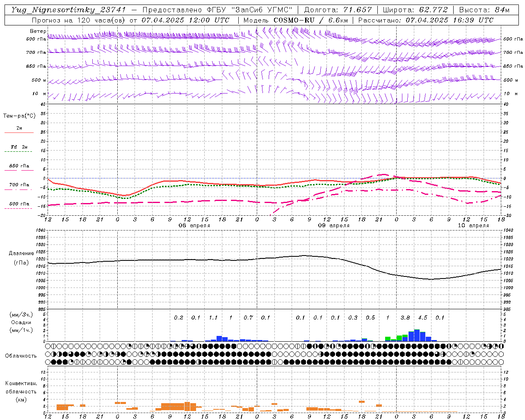This screenshot has height=420, width=525.
Task: Click the 0.5 three-hour precipitation value
Action: (370, 317)
